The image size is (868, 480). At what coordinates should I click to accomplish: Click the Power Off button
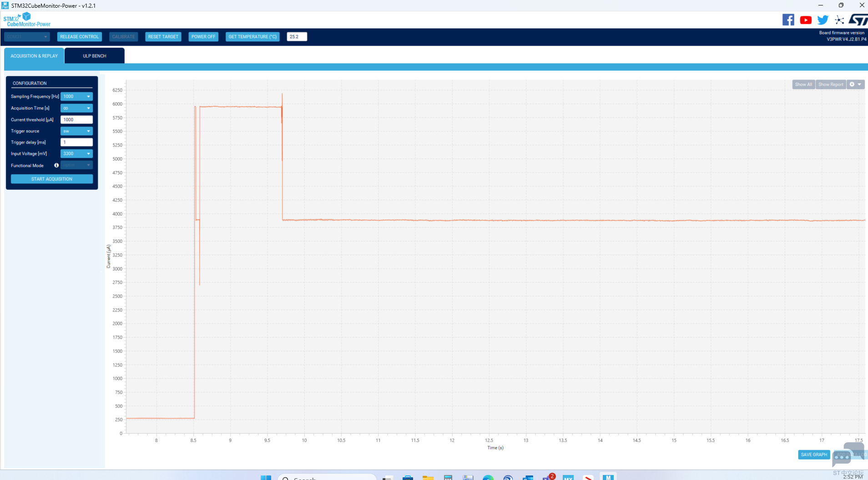203,36
